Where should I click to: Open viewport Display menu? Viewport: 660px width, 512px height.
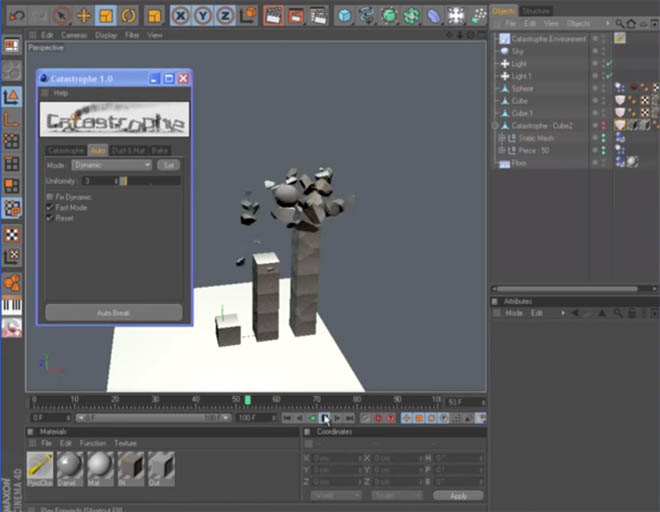(106, 35)
